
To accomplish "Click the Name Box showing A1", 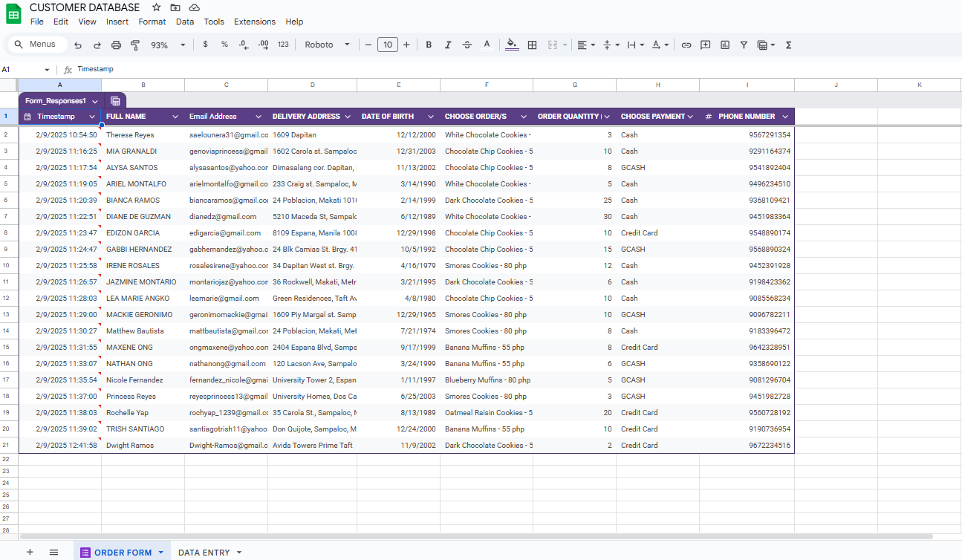I will click(22, 69).
